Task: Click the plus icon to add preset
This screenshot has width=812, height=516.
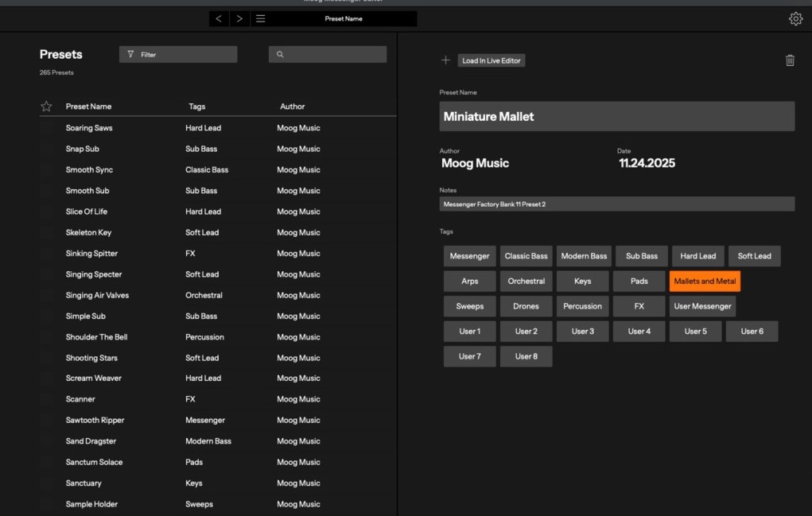Action: pyautogui.click(x=445, y=60)
